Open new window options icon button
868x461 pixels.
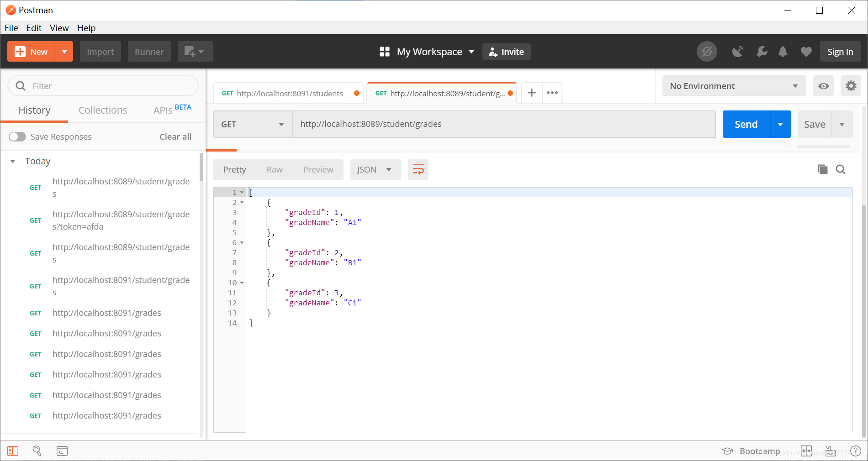(195, 52)
